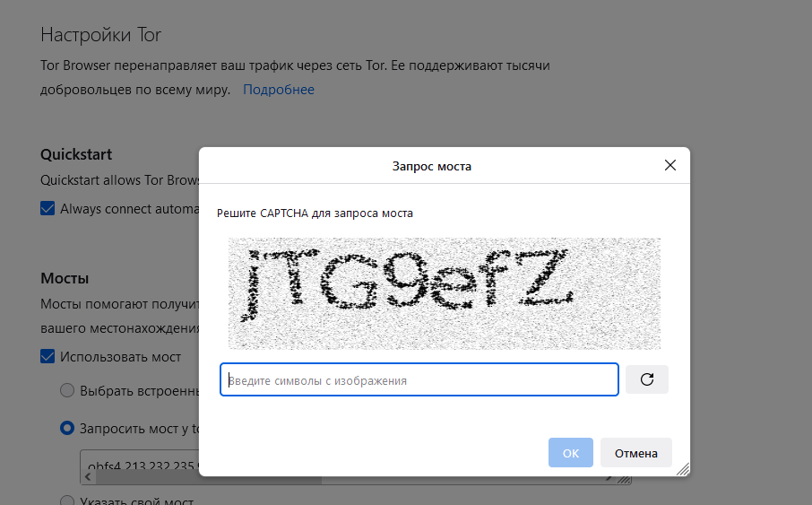Select Запросить мост у torproject radio
The height and width of the screenshot is (505, 812).
coord(67,428)
